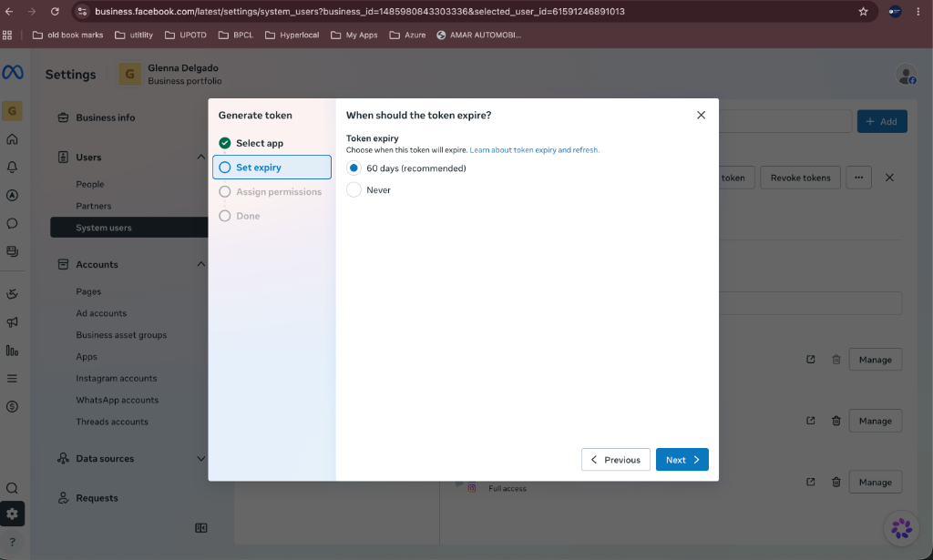
Task: Open the Ads Manager compass icon
Action: [x=12, y=195]
